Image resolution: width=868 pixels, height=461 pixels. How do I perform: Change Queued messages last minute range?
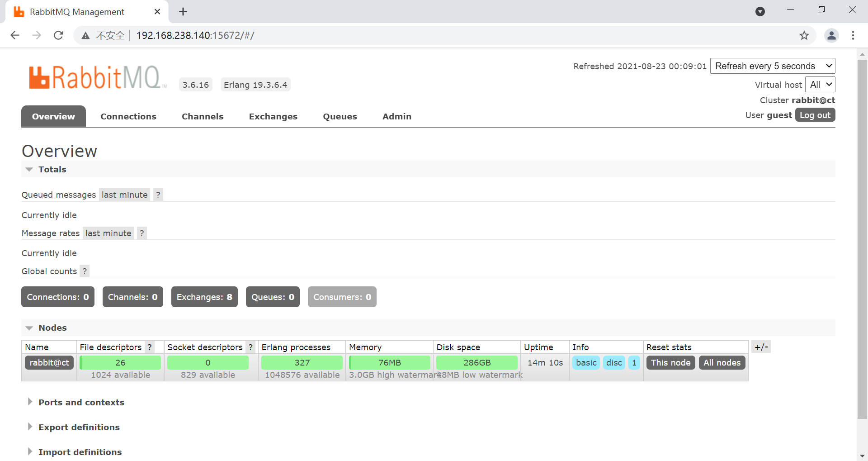tap(124, 195)
